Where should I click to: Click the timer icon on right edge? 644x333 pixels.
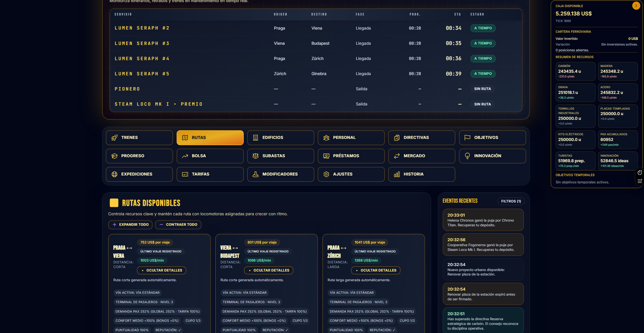point(640,173)
